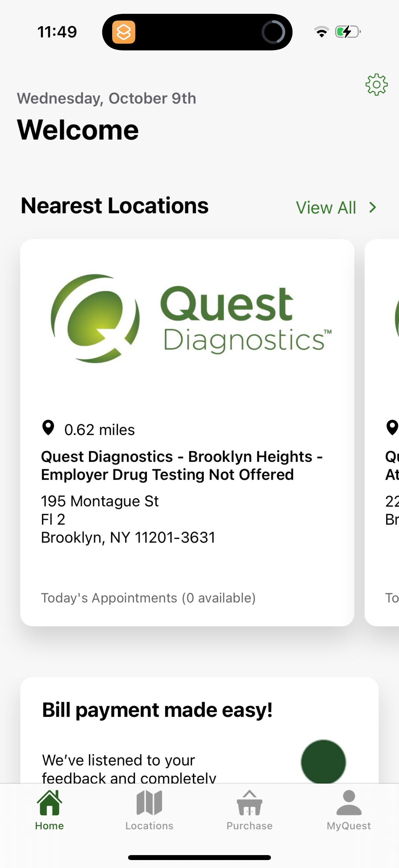This screenshot has height=868, width=399.
Task: Tap the Dynamic Island recording indicator
Action: [x=274, y=32]
